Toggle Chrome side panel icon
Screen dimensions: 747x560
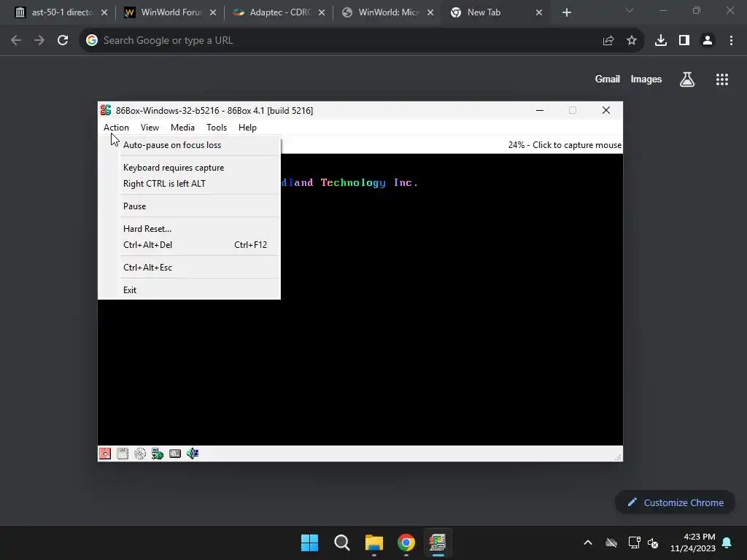click(684, 41)
